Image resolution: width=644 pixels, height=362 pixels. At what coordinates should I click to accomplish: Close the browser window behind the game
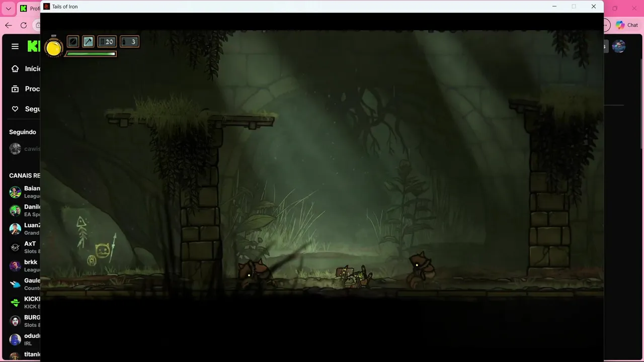click(x=634, y=9)
